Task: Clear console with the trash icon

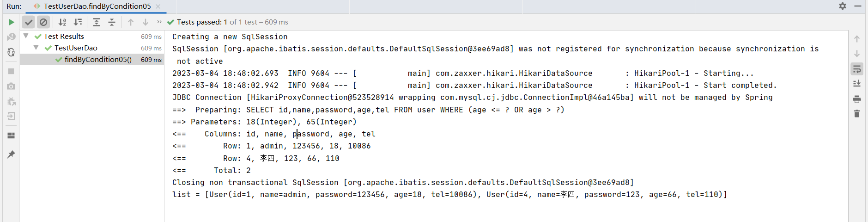Action: [857, 114]
